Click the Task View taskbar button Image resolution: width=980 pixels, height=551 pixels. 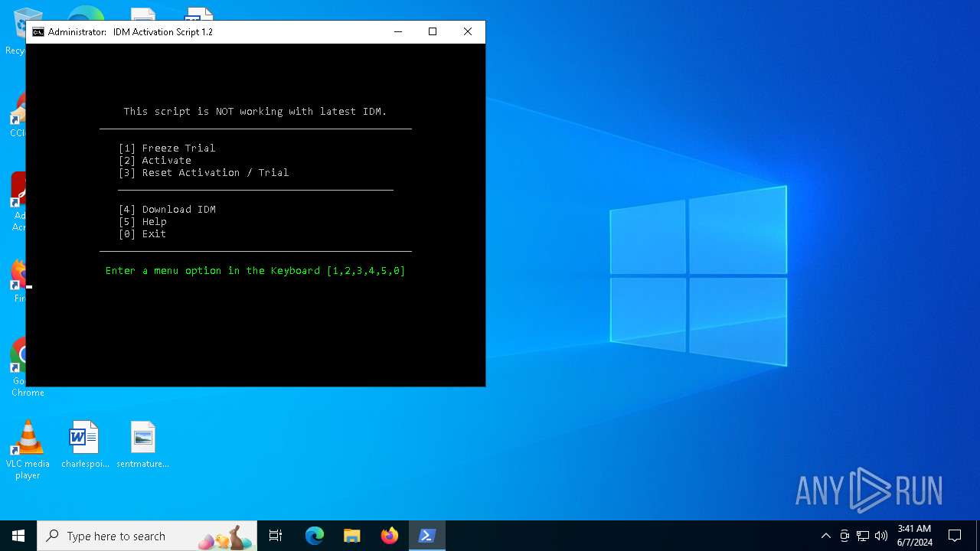click(276, 536)
